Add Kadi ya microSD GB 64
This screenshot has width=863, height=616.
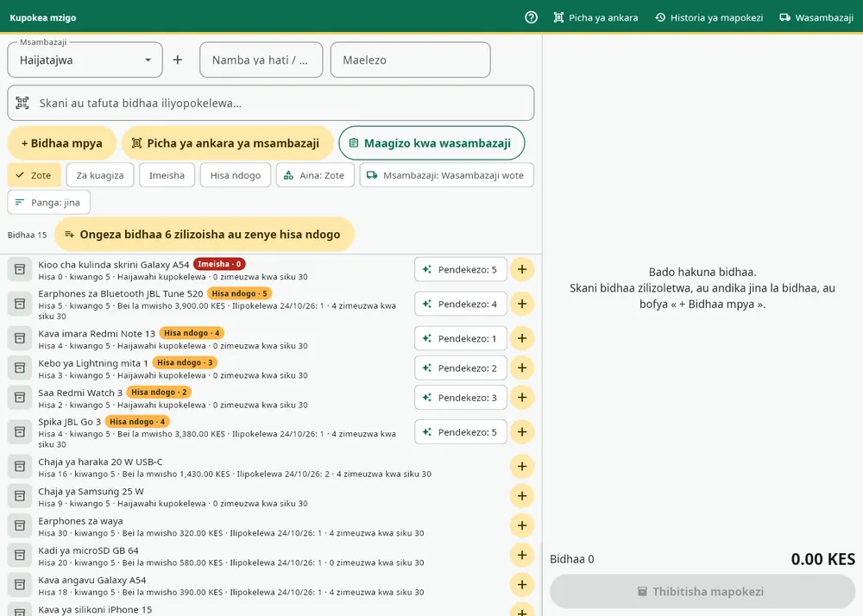click(522, 555)
